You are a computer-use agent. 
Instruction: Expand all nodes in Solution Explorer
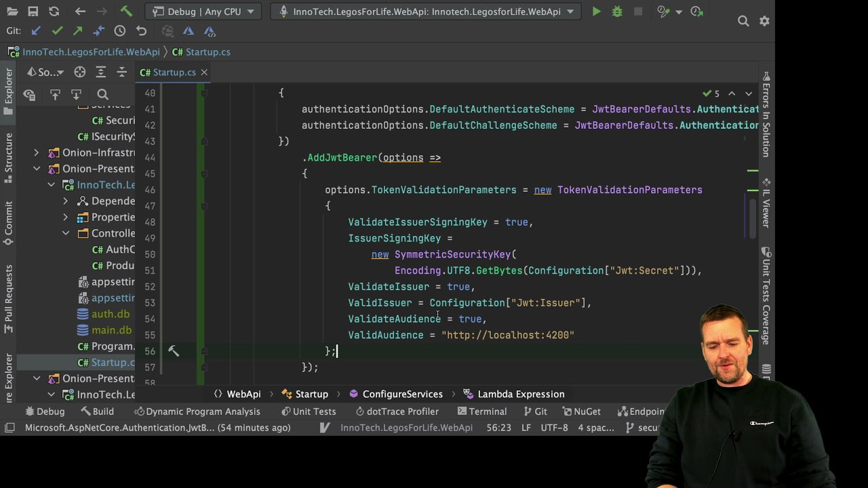pos(101,72)
